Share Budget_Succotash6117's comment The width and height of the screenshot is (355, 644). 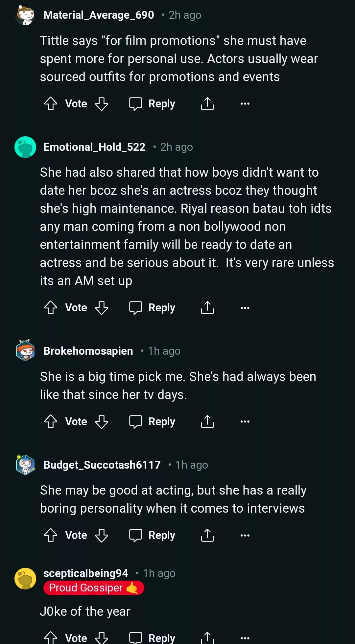207,535
